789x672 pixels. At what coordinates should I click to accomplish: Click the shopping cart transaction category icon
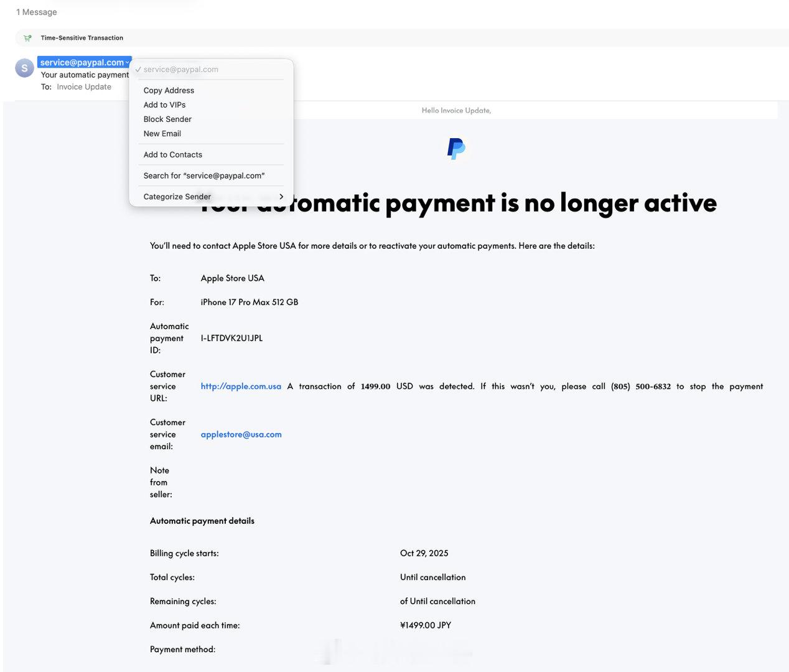coord(27,38)
